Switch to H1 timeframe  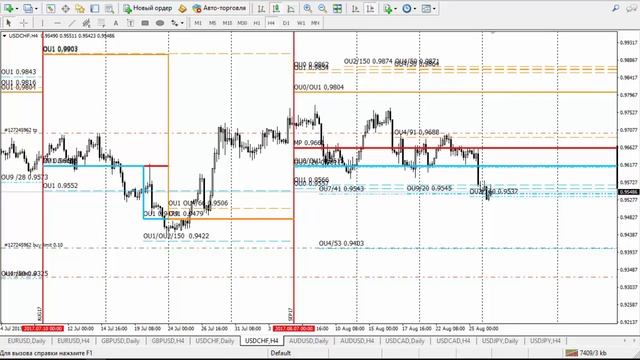(x=257, y=23)
